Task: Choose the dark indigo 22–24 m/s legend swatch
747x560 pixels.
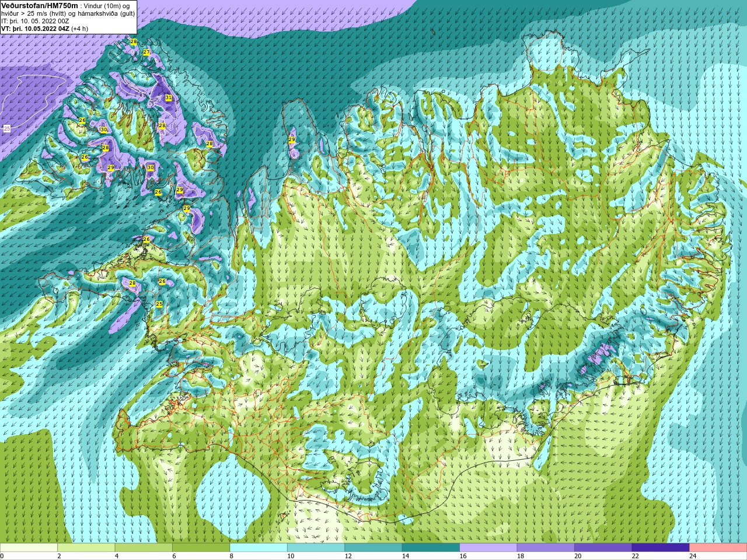Action: pos(661,547)
